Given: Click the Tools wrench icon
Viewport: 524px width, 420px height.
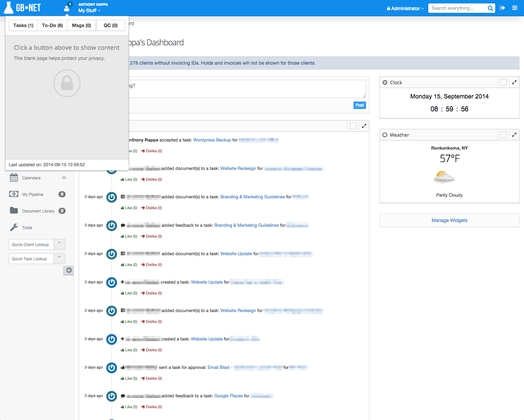Looking at the screenshot, I should coord(14,227).
